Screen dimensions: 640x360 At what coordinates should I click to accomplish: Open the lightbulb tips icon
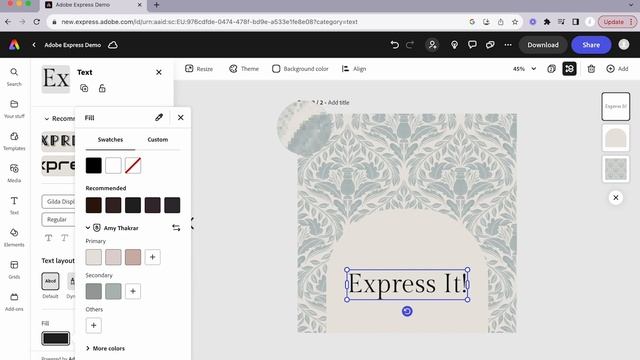pos(454,45)
